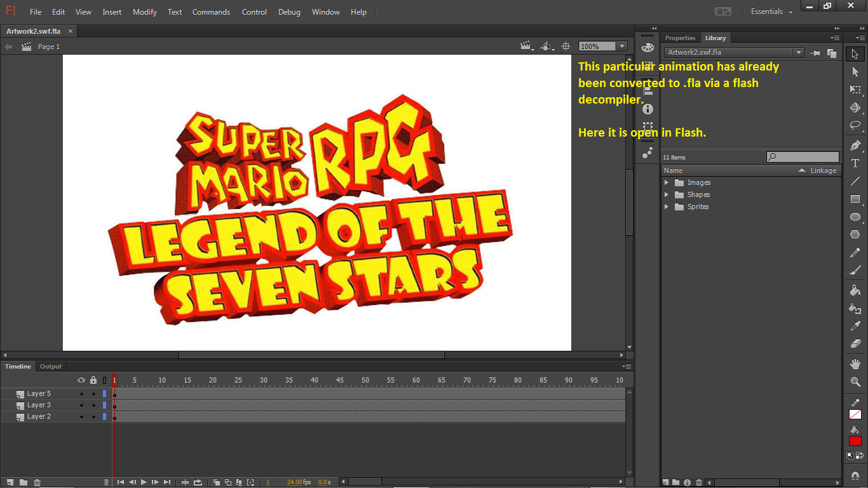Open the Essentials workspace switcher
The width and height of the screenshot is (868, 488).
[772, 11]
